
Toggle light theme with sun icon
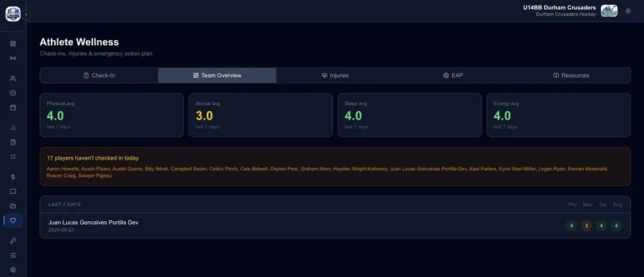(x=628, y=11)
